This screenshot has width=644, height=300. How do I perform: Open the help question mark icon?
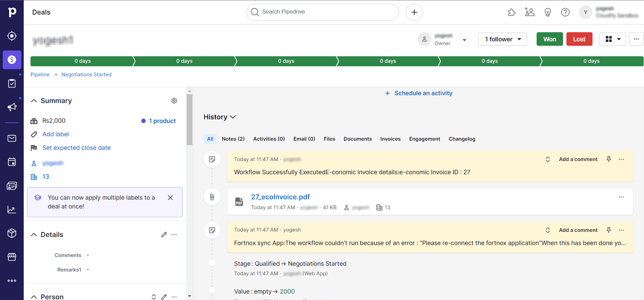[565, 12]
